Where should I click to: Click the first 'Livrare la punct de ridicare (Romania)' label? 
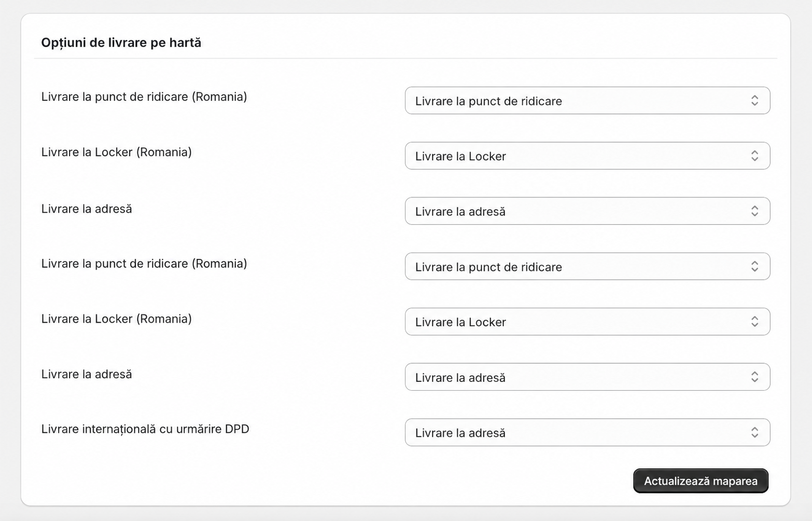(x=144, y=97)
